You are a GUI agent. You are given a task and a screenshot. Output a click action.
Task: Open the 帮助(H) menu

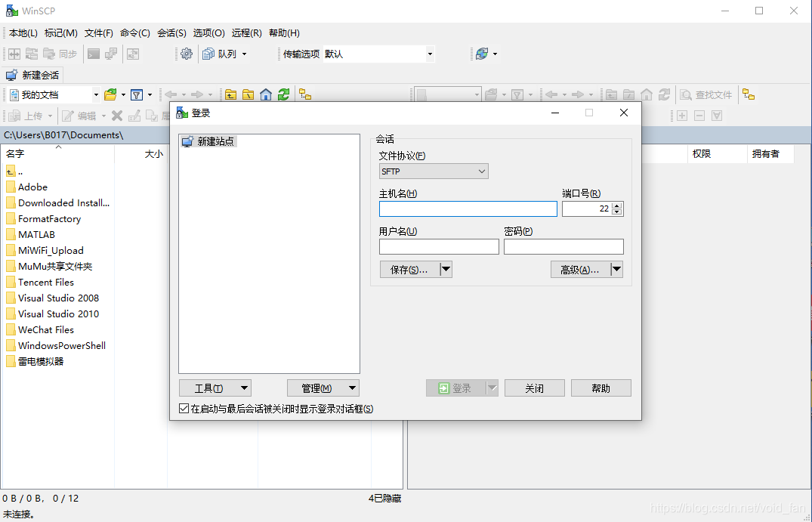pos(284,33)
